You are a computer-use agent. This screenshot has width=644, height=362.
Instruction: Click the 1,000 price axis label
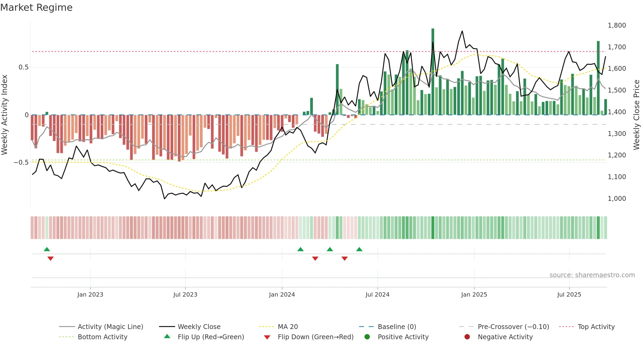pyautogui.click(x=617, y=198)
